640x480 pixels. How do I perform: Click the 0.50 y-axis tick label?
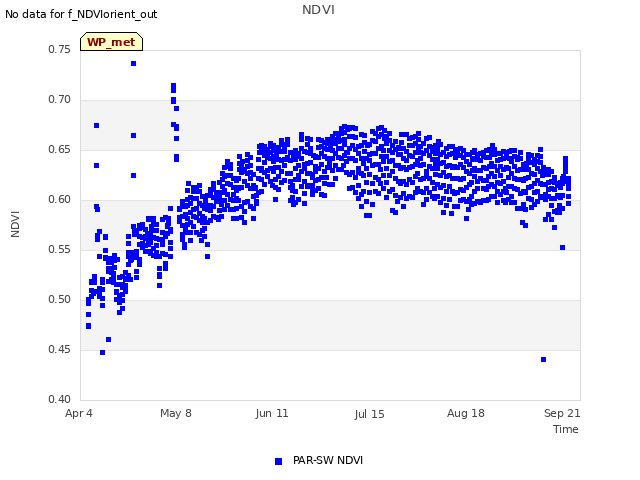point(60,299)
